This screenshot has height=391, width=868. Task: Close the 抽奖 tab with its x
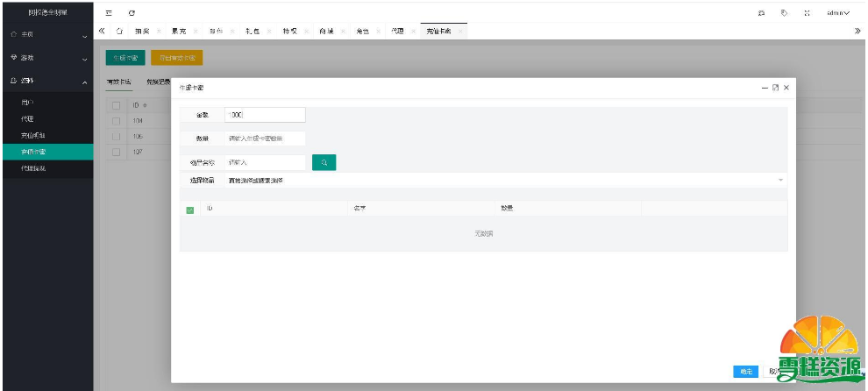pyautogui.click(x=159, y=32)
